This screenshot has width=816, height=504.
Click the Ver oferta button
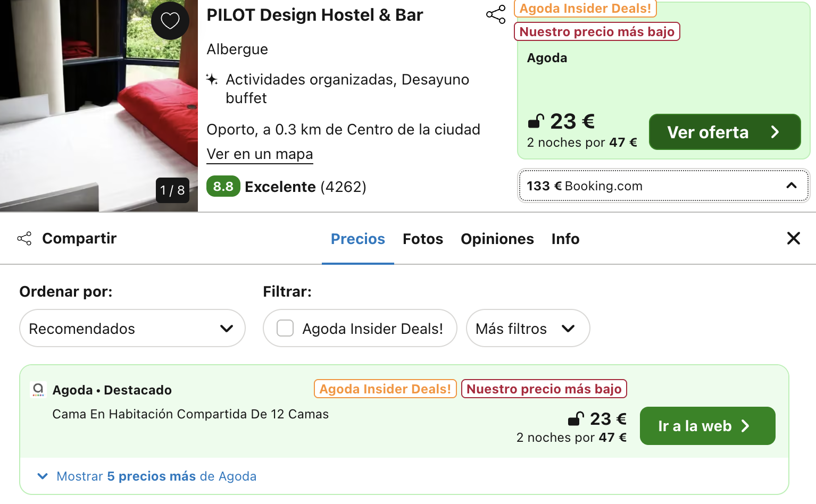(725, 132)
